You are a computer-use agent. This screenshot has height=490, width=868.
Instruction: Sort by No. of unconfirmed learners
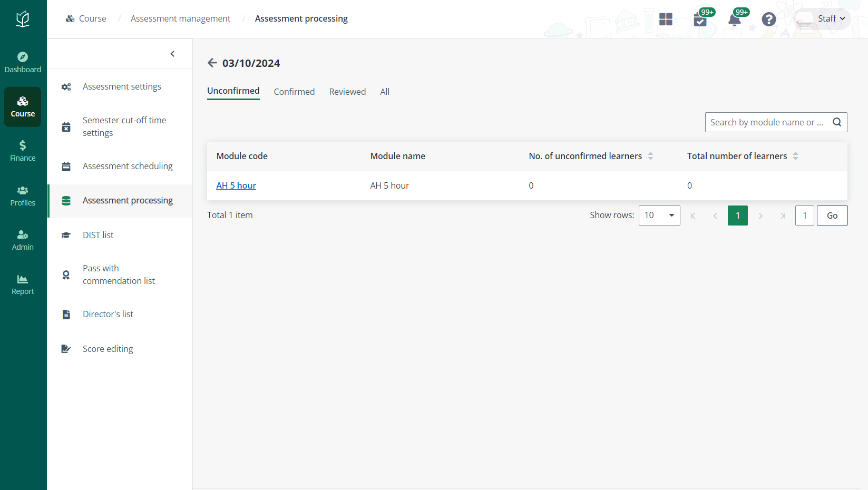pyautogui.click(x=650, y=156)
